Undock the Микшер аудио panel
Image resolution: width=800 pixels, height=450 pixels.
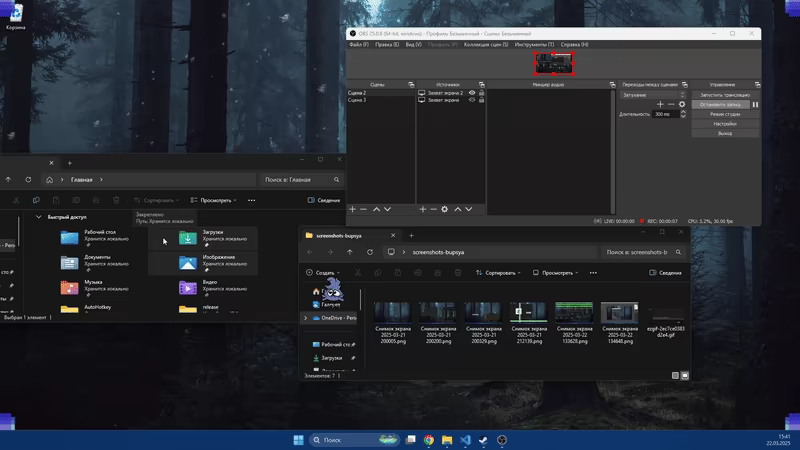tap(612, 85)
